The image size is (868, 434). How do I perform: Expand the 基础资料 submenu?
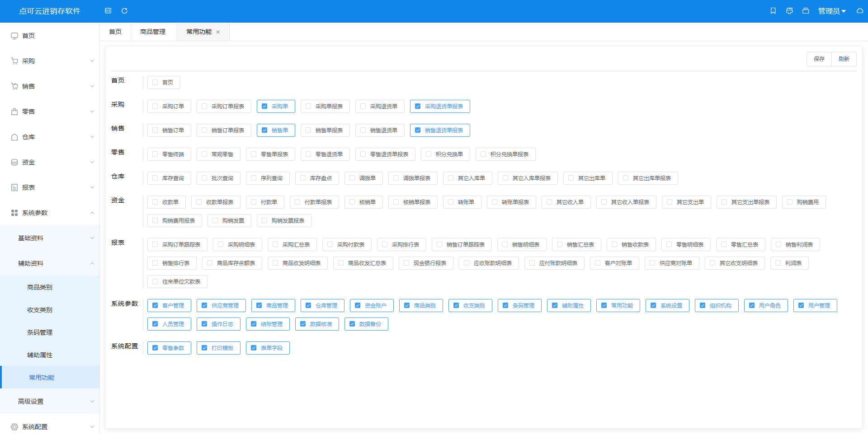(50, 238)
